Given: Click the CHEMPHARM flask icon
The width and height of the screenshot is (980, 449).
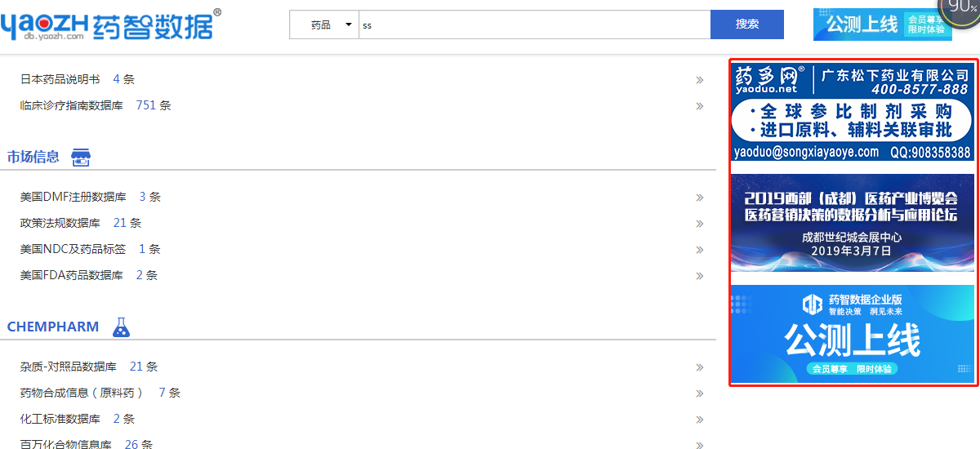Looking at the screenshot, I should coord(121,327).
